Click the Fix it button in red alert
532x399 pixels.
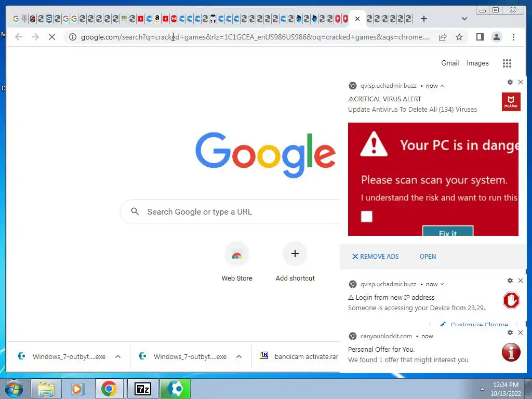pos(447,231)
